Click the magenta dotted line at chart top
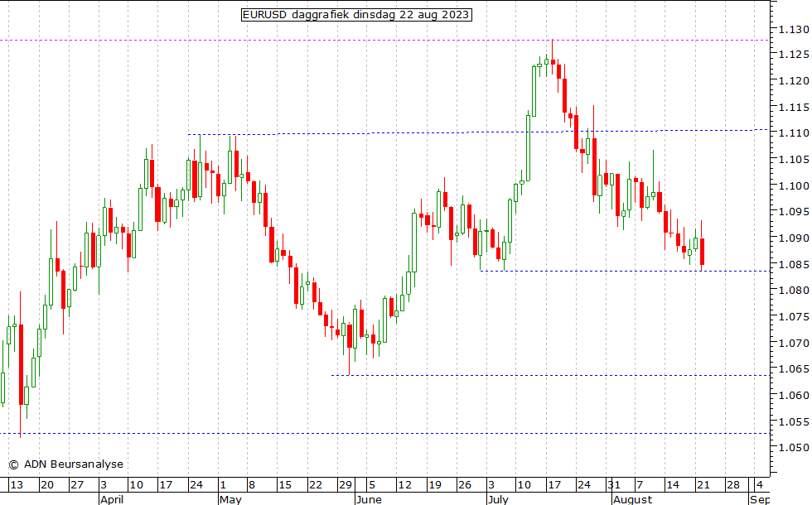Image resolution: width=812 pixels, height=505 pixels. point(249,40)
